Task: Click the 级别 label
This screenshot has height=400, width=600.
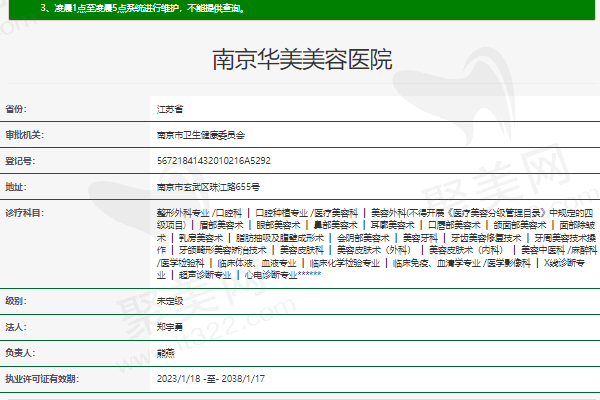Action: point(16,301)
